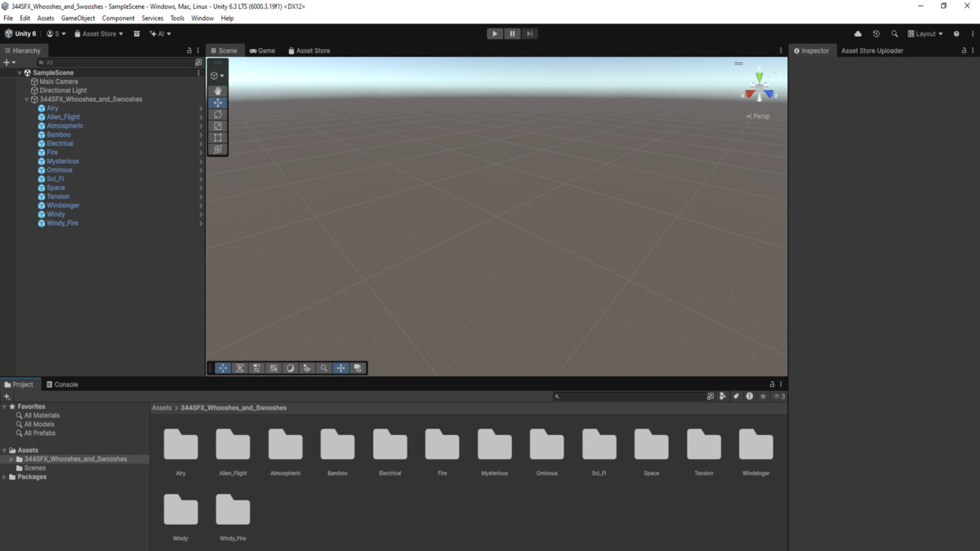Open the GameObject menu

78,18
